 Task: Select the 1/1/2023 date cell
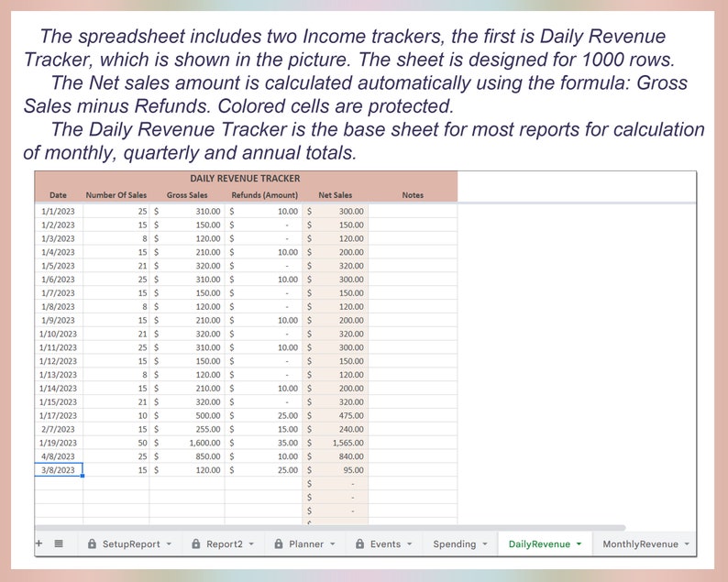[x=59, y=211]
